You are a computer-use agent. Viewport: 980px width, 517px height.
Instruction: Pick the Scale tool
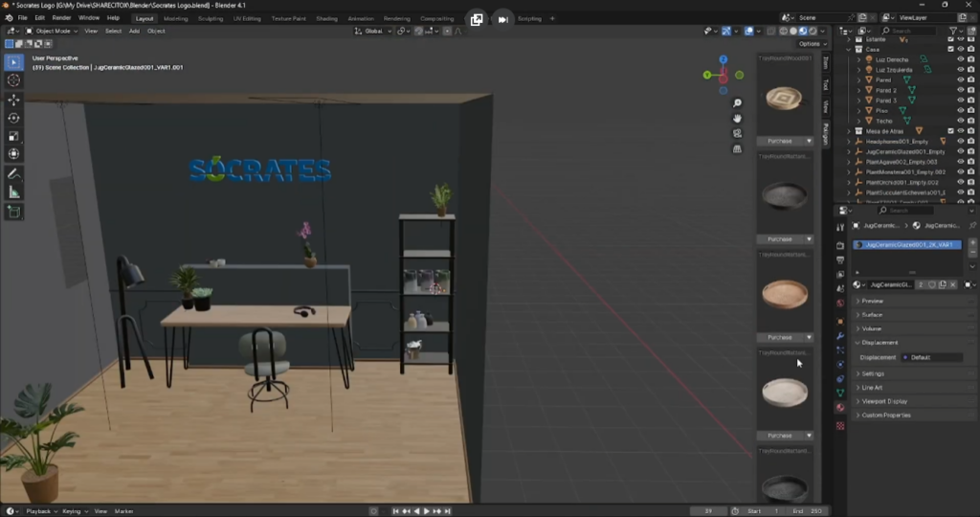point(13,136)
